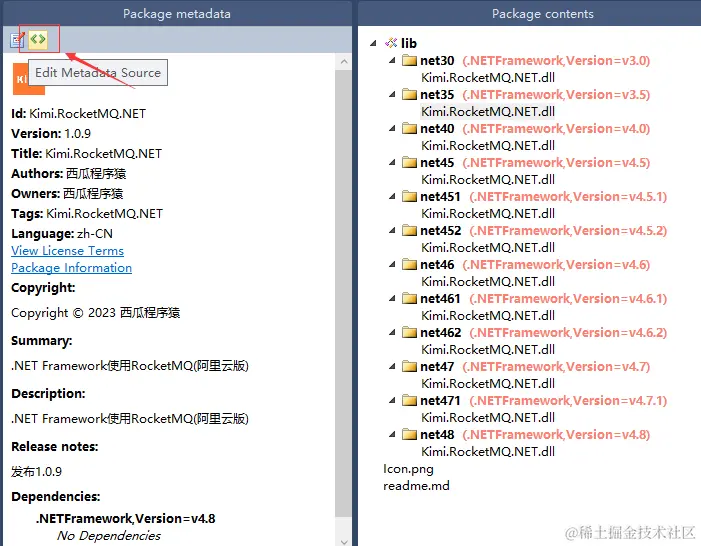
Task: Click the Edit Metadata icon in toolbar
Action: click(17, 40)
